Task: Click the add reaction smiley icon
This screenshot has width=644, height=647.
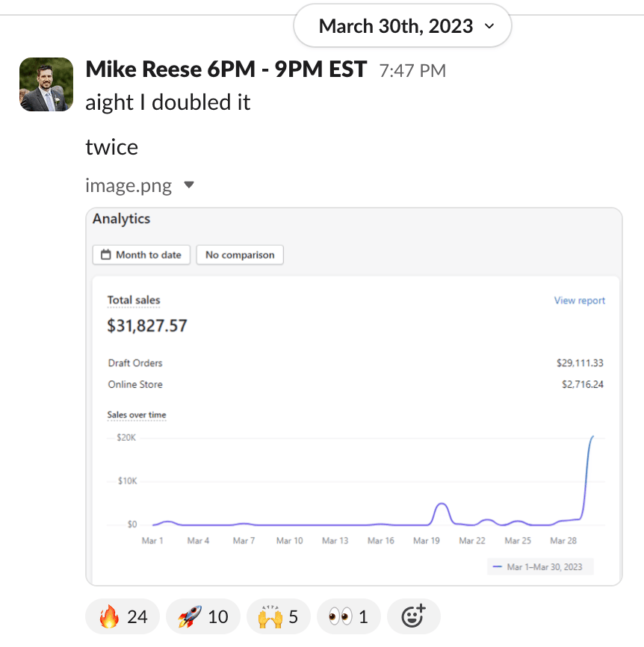Action: [x=413, y=616]
